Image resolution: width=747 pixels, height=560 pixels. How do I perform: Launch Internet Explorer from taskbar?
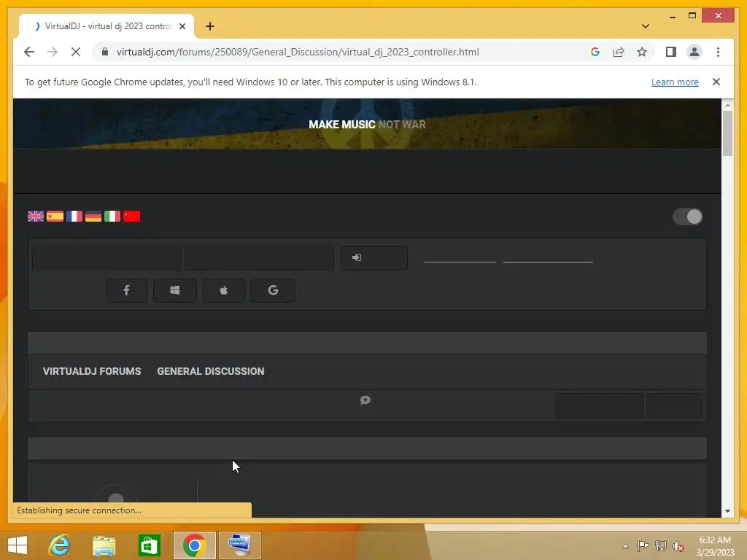(x=60, y=545)
